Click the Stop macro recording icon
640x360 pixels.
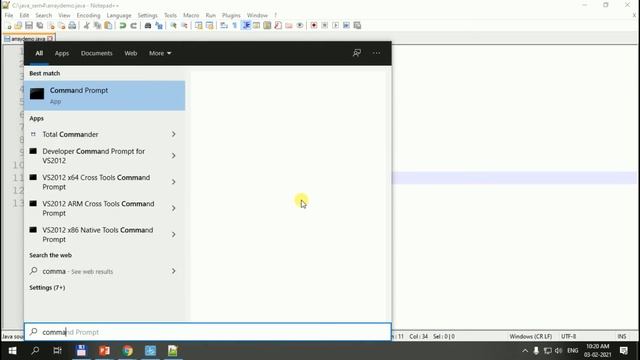pos(325,26)
